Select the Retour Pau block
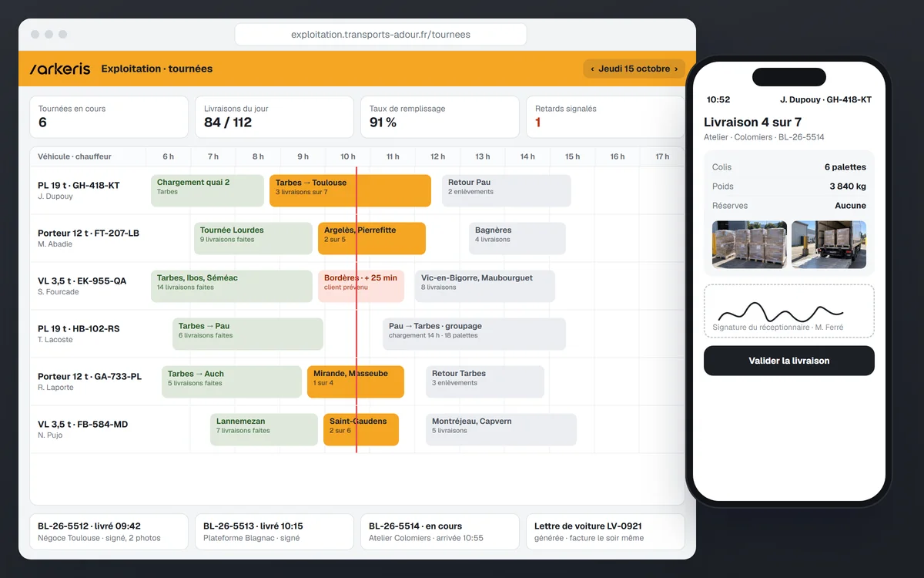The image size is (924, 578). [x=507, y=190]
